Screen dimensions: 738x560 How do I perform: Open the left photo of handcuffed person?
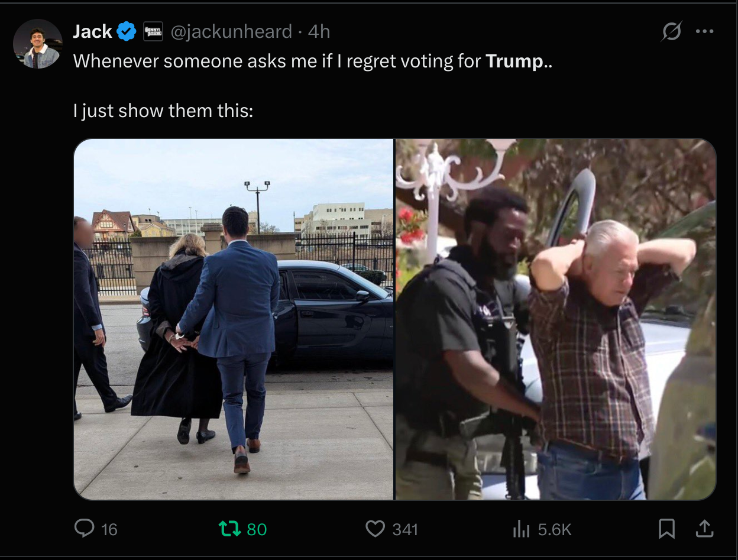click(234, 319)
